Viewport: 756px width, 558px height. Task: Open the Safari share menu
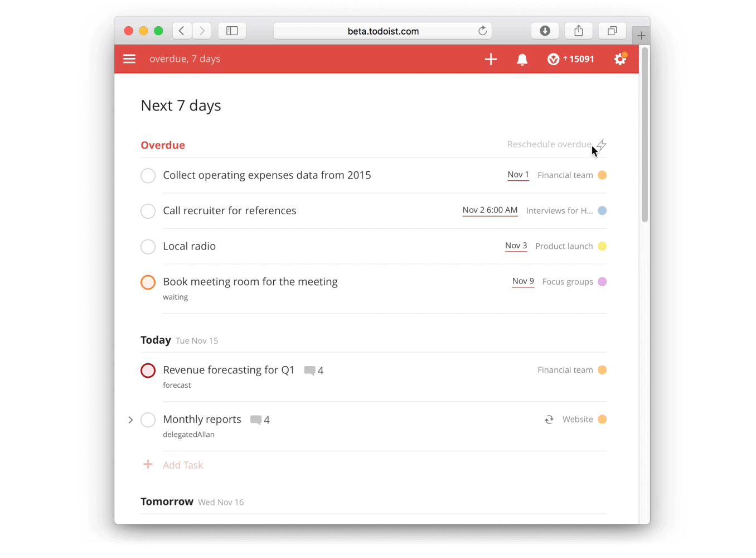point(579,31)
